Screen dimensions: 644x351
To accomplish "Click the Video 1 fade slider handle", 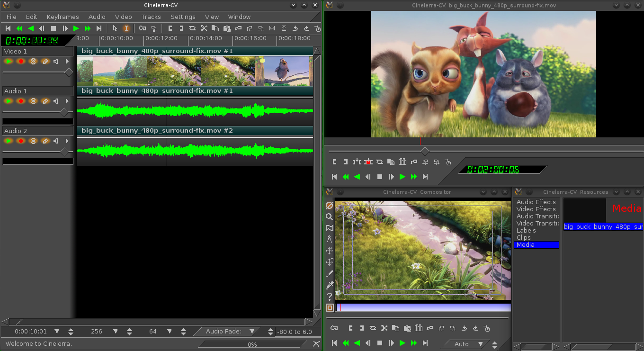I will click(69, 72).
